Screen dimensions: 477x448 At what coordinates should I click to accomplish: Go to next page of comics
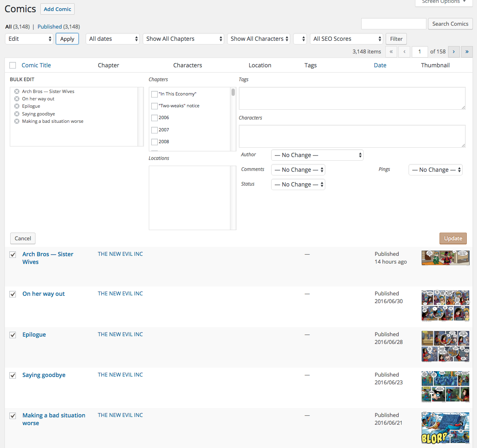[x=453, y=51]
